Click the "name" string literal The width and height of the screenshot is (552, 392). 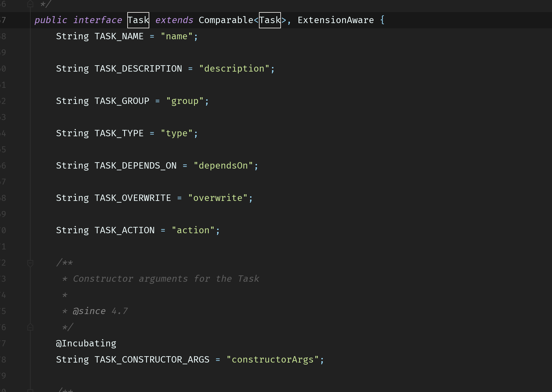pos(177,36)
